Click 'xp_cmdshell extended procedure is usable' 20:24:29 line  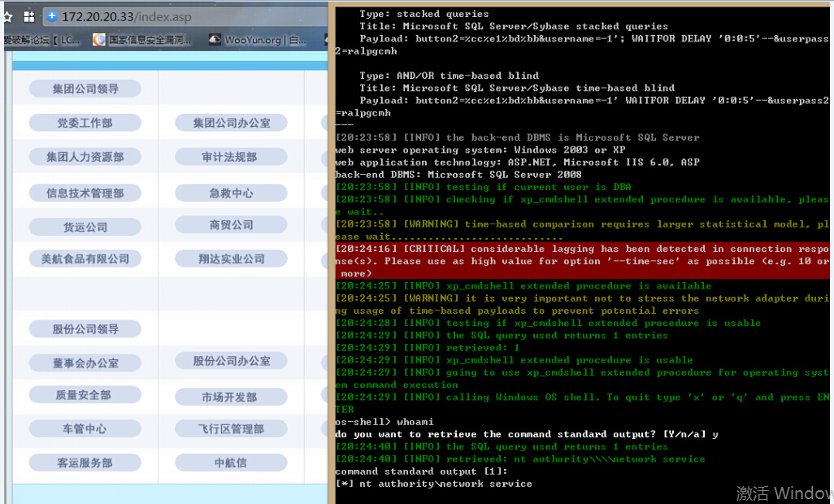coord(514,360)
